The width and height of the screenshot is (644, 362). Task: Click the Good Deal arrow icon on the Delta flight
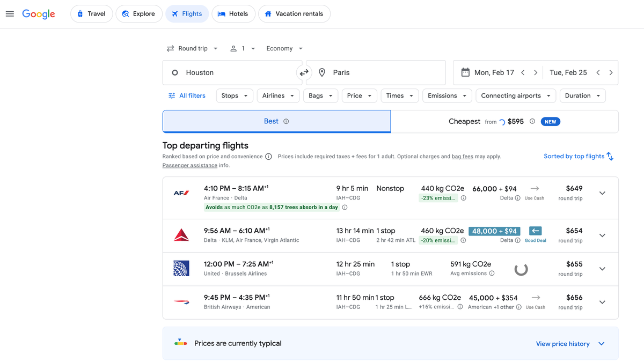tap(535, 231)
